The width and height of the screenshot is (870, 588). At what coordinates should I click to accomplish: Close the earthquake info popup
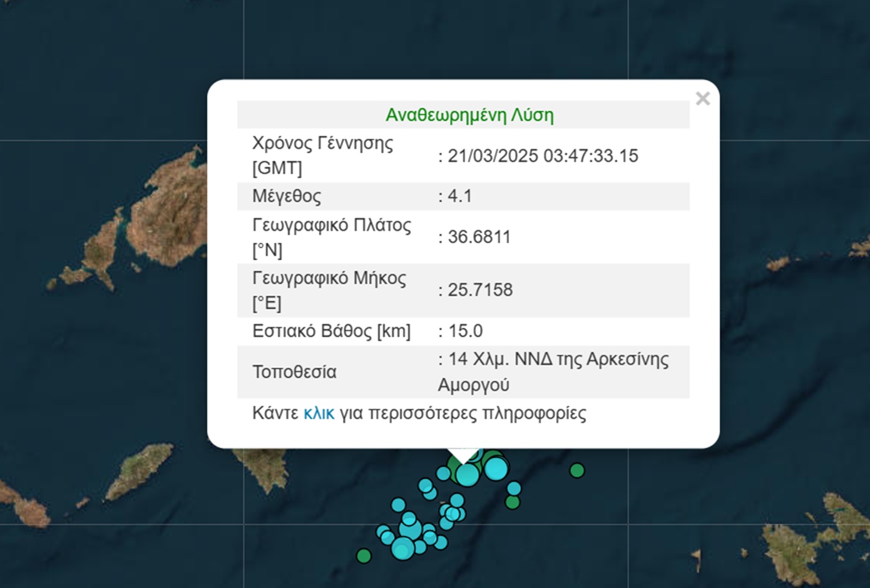pos(702,99)
